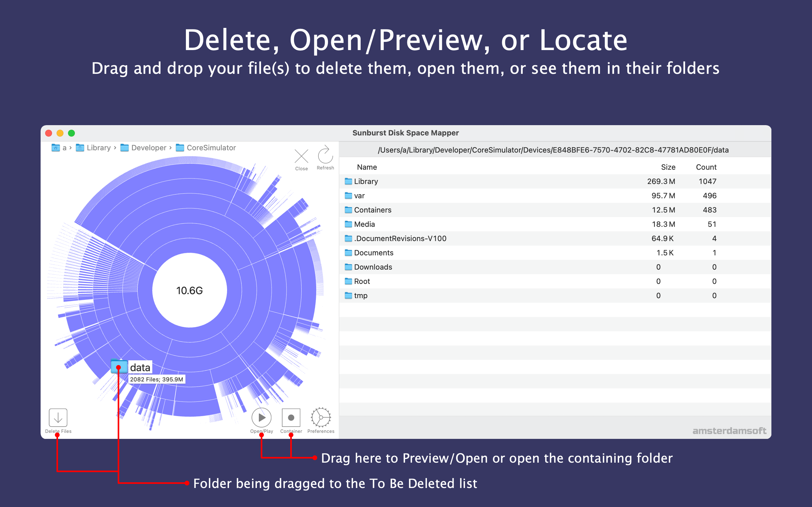The height and width of the screenshot is (507, 812).
Task: Select the data folder icon being dragged
Action: tap(119, 367)
